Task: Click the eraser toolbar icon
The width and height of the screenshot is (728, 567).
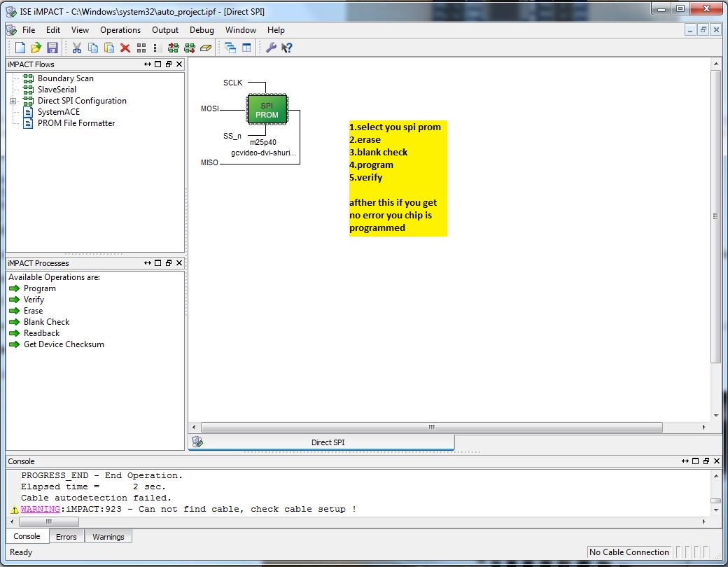Action: point(206,48)
